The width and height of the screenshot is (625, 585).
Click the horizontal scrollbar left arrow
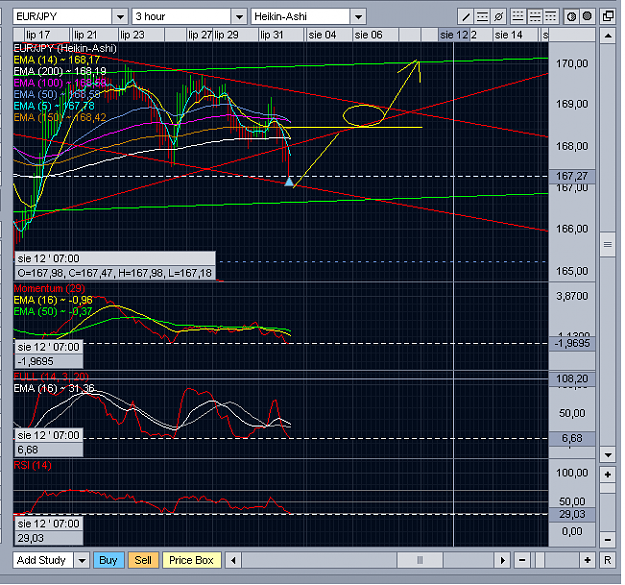coord(234,560)
